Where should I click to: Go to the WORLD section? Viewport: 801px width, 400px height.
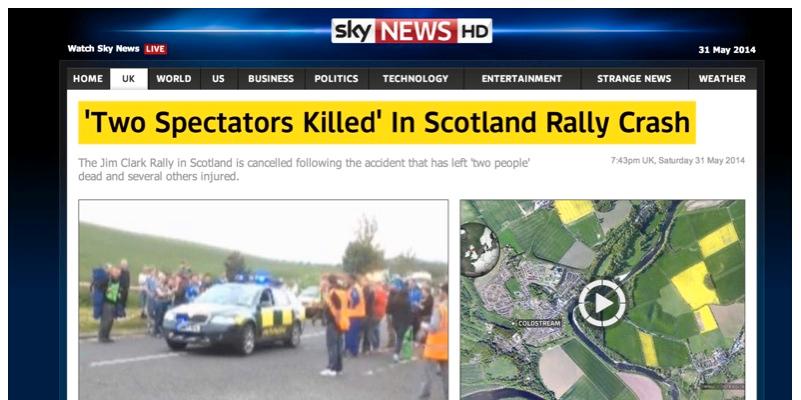(x=174, y=79)
